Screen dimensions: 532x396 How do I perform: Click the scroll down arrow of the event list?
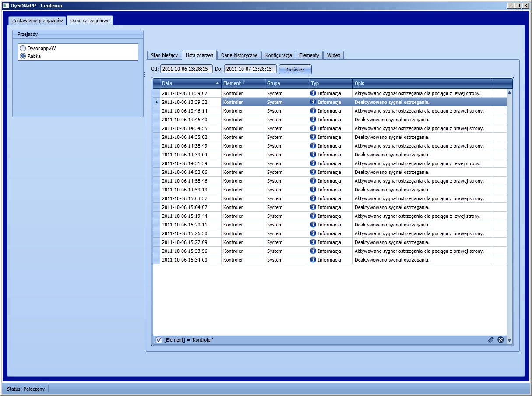coord(509,341)
